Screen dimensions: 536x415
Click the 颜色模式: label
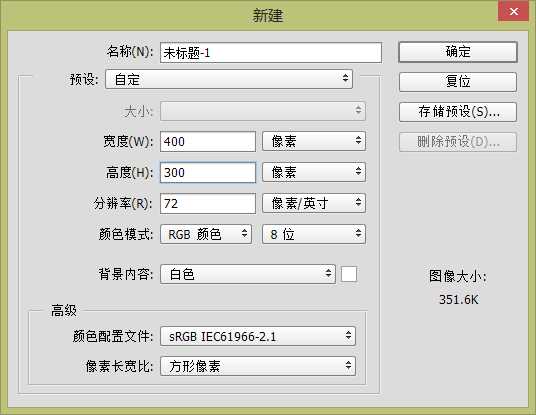coord(126,235)
